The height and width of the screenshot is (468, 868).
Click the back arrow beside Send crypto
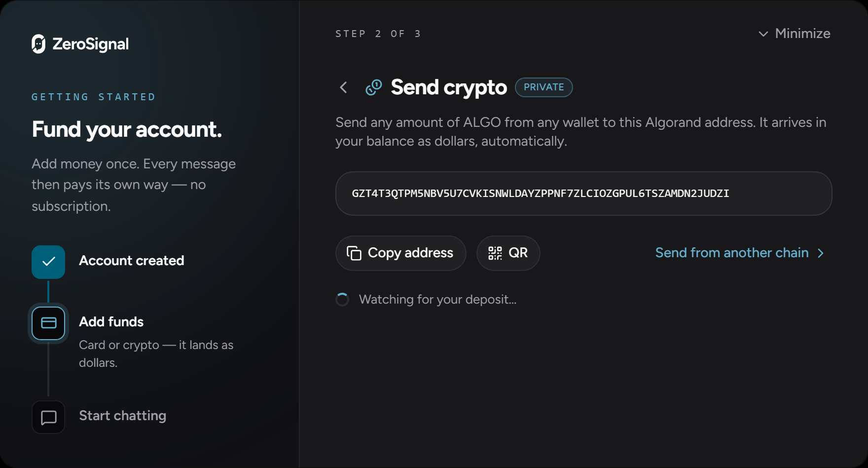(344, 88)
